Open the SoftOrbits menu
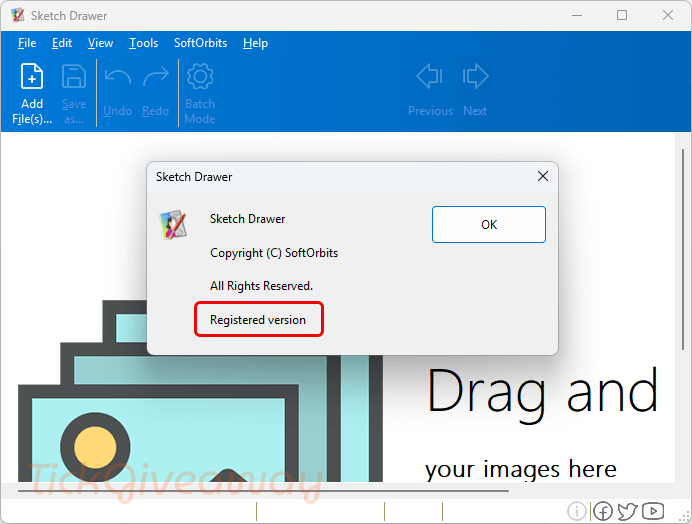Image resolution: width=692 pixels, height=524 pixels. point(200,43)
